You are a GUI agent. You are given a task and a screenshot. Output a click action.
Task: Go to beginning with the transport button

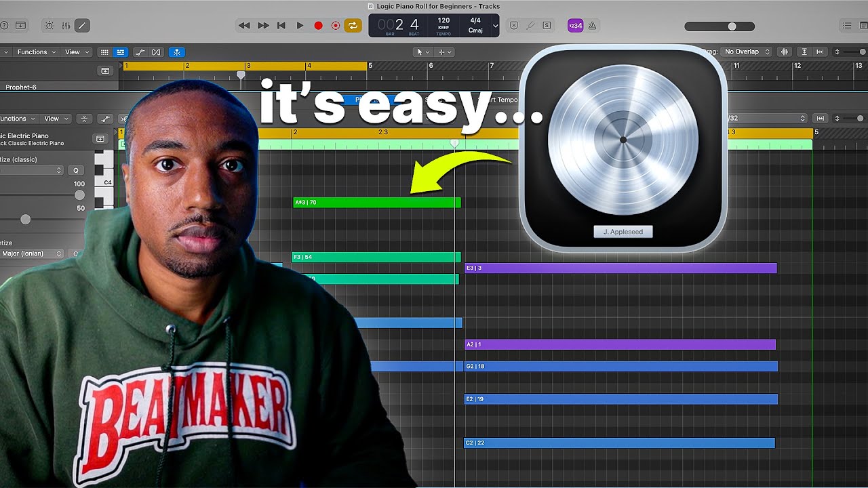(x=281, y=26)
